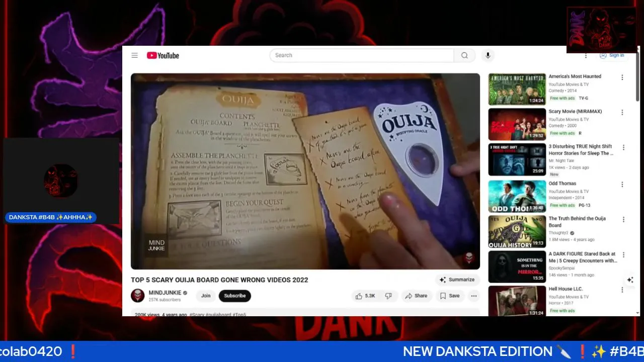Click the #Scary hashtag in description

point(197,315)
